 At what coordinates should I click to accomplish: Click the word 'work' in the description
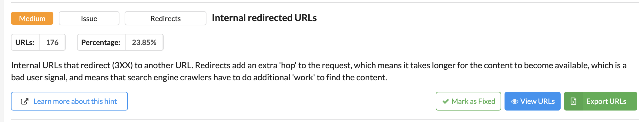pos(303,78)
